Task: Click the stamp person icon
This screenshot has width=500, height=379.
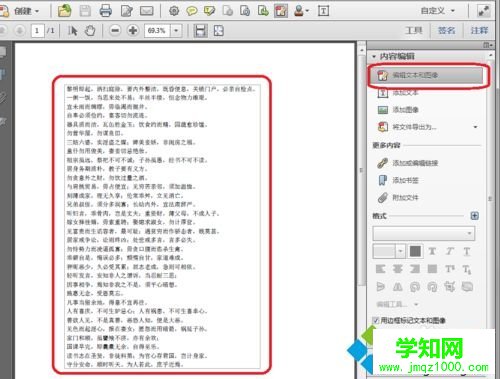Action: (299, 11)
